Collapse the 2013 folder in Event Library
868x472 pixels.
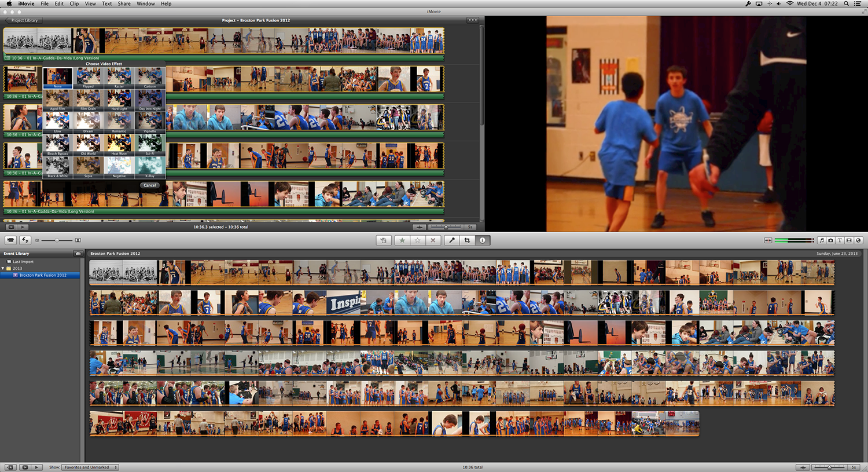3,269
